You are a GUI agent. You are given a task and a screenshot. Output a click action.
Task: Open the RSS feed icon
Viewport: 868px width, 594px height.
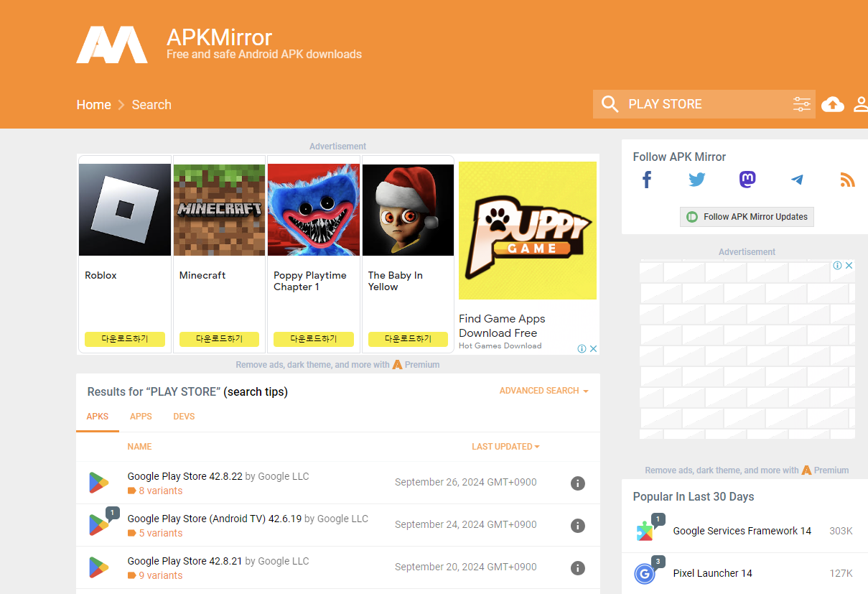pyautogui.click(x=847, y=180)
